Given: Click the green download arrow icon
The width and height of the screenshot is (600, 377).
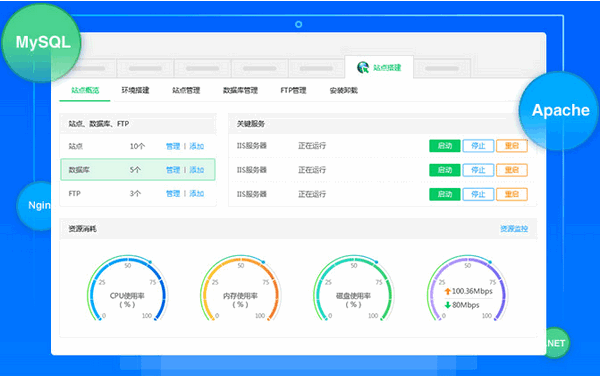Looking at the screenshot, I should tap(447, 305).
